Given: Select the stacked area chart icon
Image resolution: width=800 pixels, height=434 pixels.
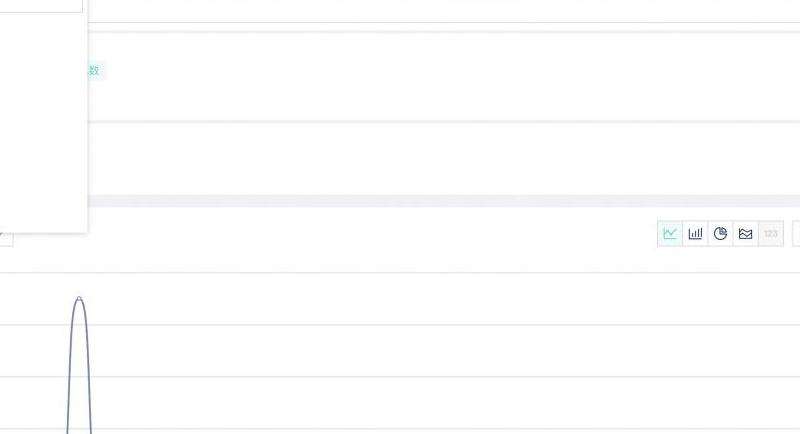Looking at the screenshot, I should [x=745, y=234].
